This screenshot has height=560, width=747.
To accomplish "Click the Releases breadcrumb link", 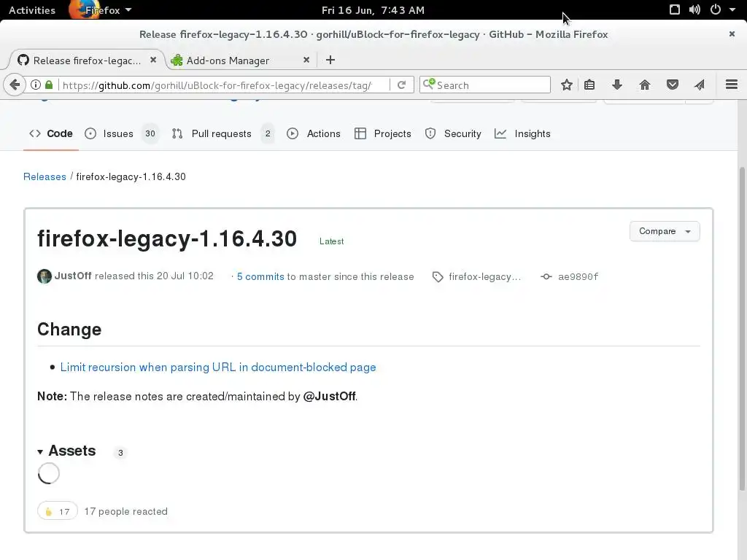I will pyautogui.click(x=44, y=176).
